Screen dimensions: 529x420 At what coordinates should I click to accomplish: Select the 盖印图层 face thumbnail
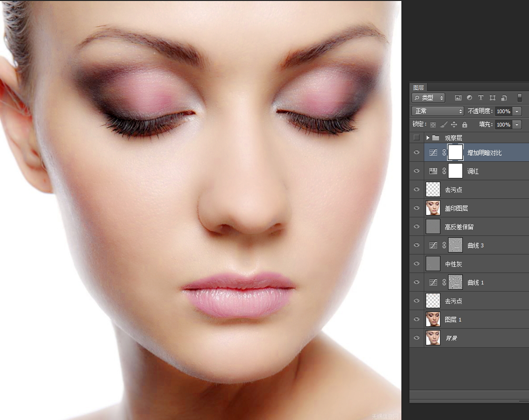433,208
